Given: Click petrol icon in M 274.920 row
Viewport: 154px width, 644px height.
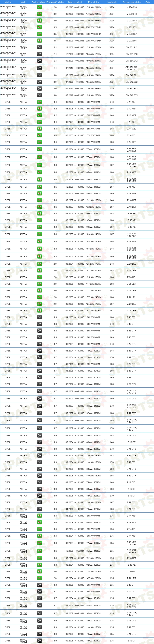Looking at the screenshot, I should click(x=40, y=7).
